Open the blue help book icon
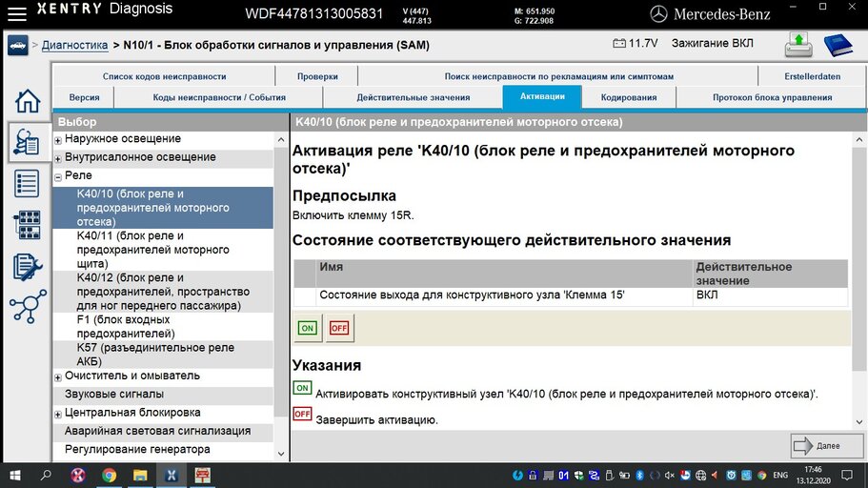 click(838, 45)
